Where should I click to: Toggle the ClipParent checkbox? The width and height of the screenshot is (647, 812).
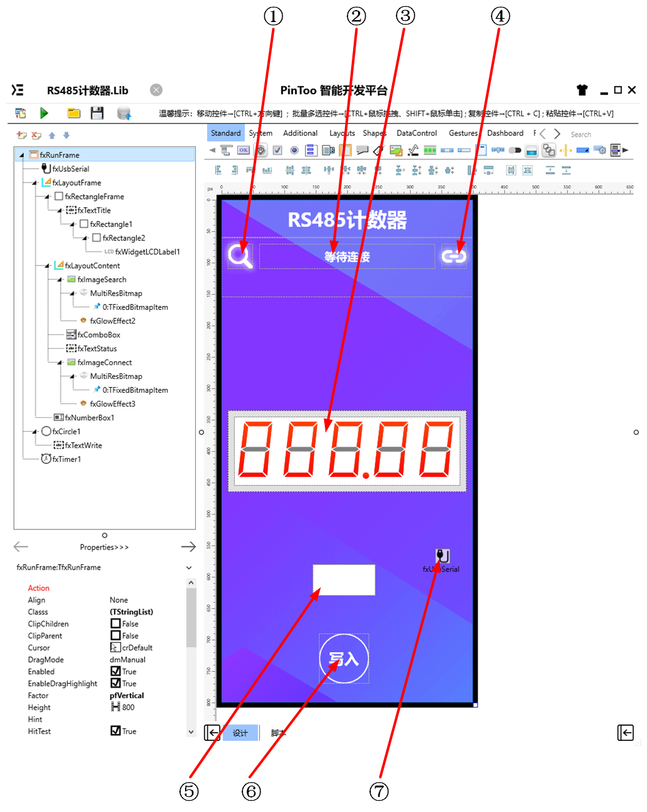[116, 636]
